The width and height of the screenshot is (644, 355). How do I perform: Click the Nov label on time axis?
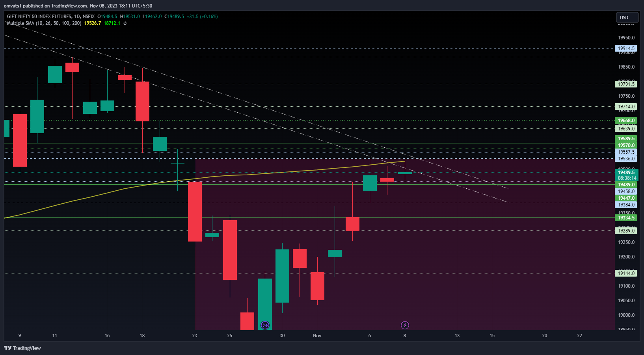tap(317, 336)
